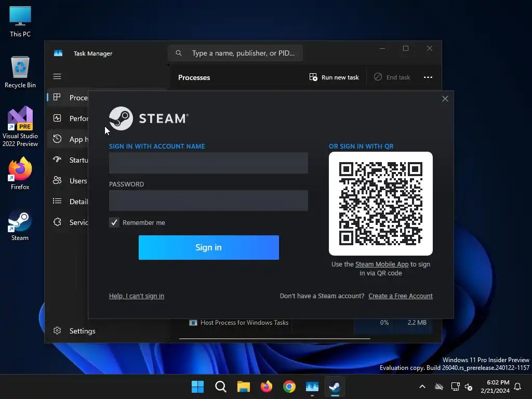Click the 2.2 MB memory cell
The height and width of the screenshot is (399, 532).
[x=417, y=323]
